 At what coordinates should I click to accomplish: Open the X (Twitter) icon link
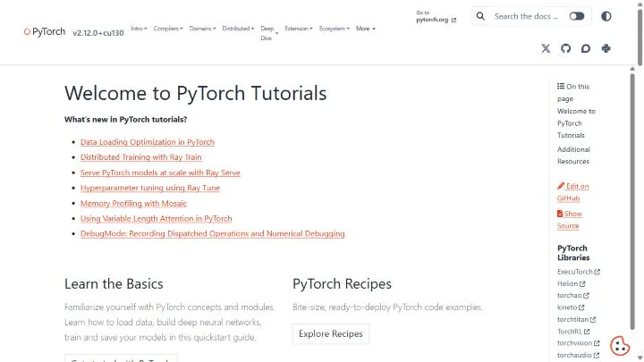(546, 48)
